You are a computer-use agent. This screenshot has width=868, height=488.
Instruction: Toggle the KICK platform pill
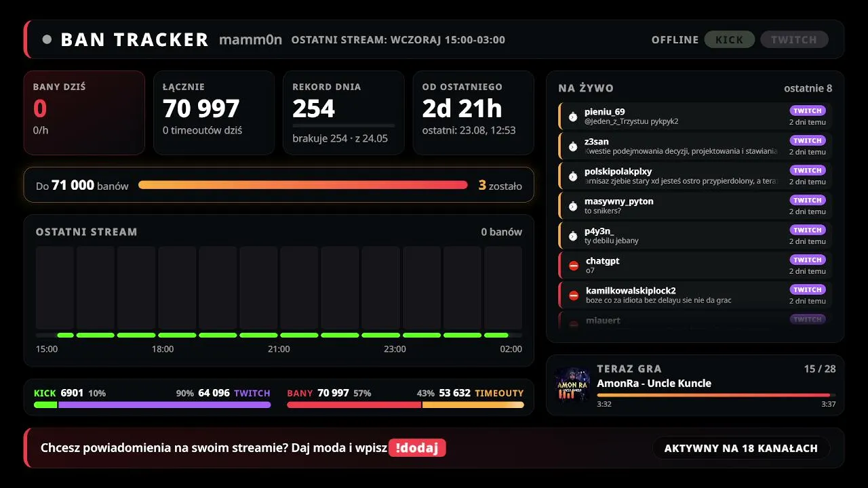pos(730,39)
